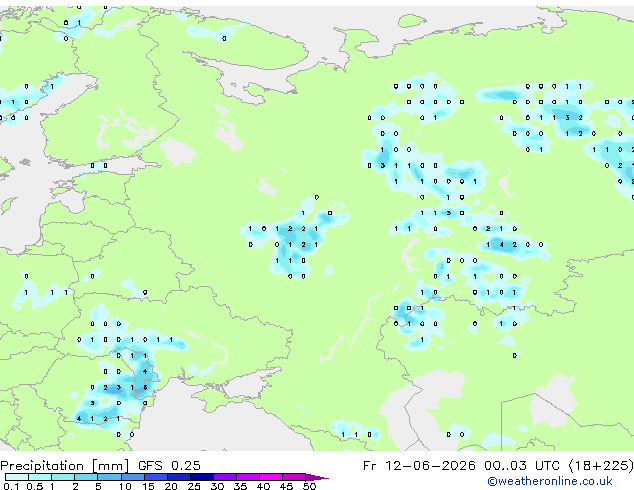
Task: Click the 35–40 mm legend swatch
Action: click(x=247, y=477)
